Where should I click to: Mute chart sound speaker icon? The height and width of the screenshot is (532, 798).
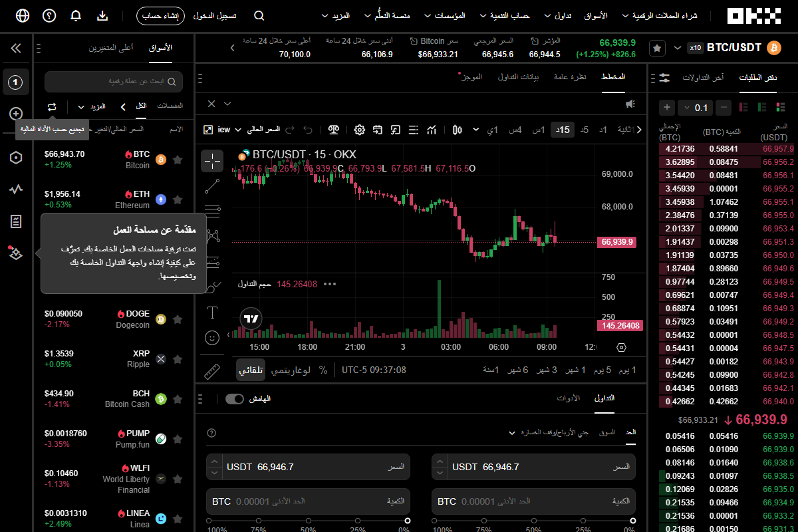(630, 104)
